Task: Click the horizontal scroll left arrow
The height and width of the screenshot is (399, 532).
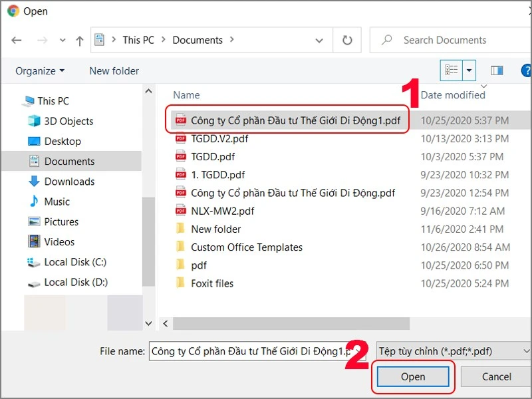Action: pyautogui.click(x=166, y=324)
